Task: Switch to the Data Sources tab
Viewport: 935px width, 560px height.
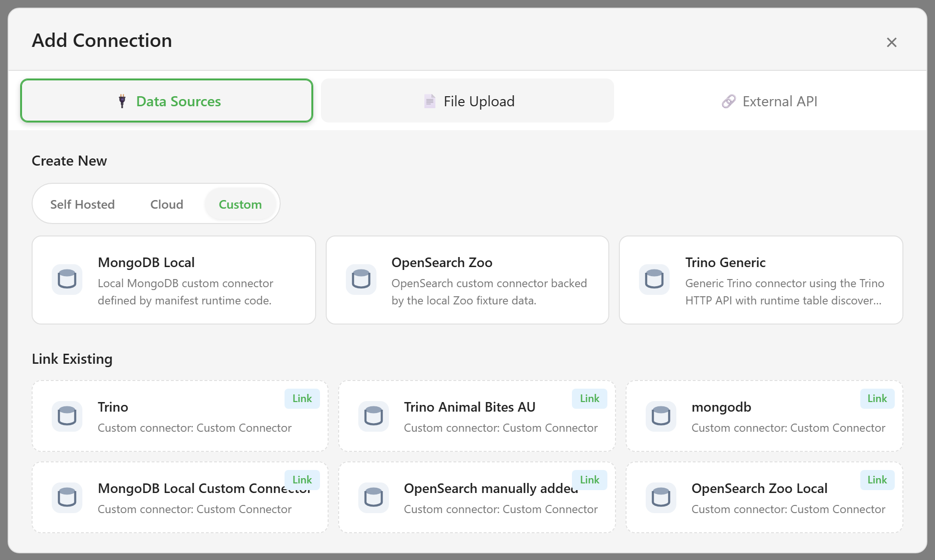Action: pyautogui.click(x=167, y=101)
